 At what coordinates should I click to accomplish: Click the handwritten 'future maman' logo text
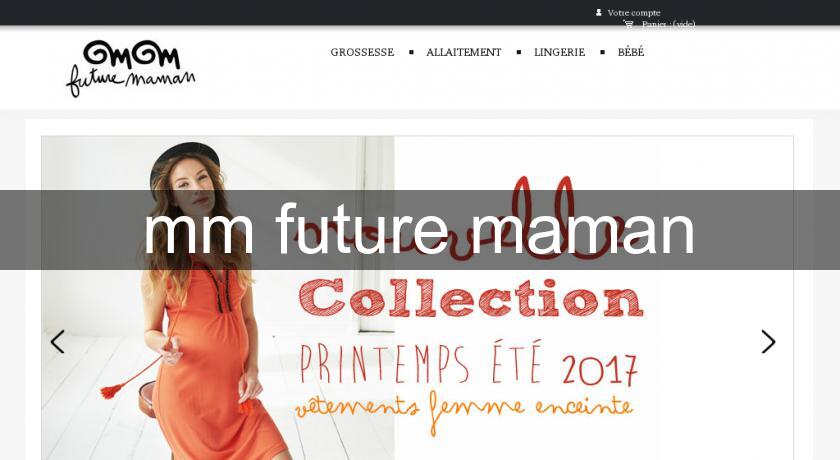coord(131,81)
